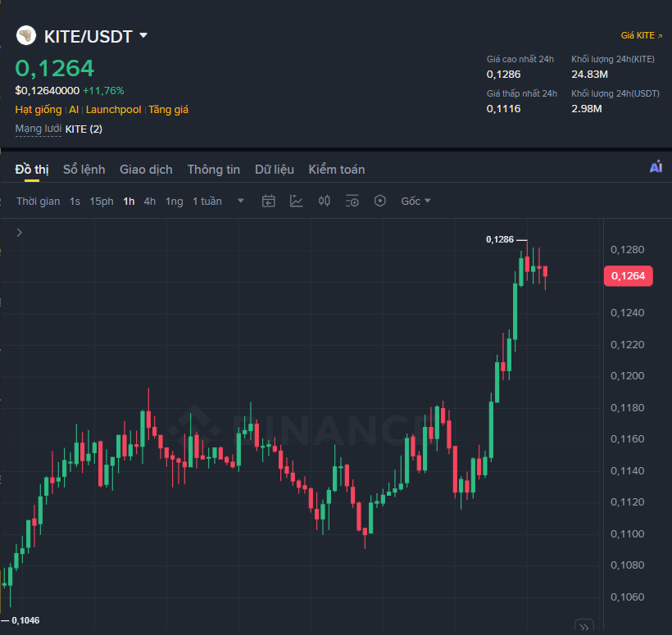Click the +11,76% change value

[x=103, y=91]
